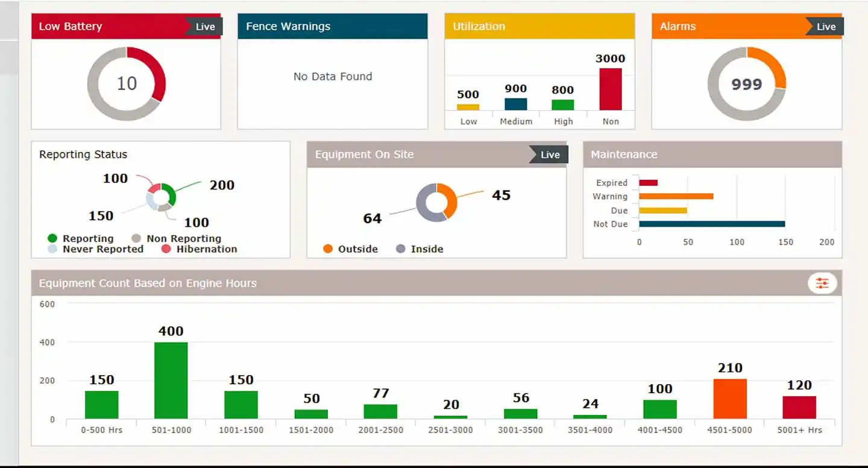Click the Live badge on Low Battery
The width and height of the screenshot is (868, 468).
205,27
